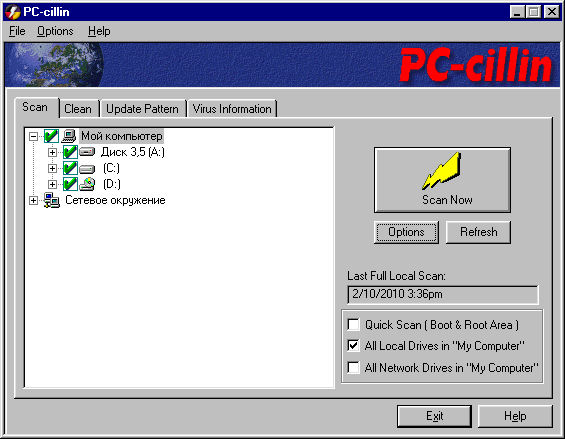Viewport: 565px width, 439px height.
Task: Enable All Network Drives checkbox
Action: [353, 368]
